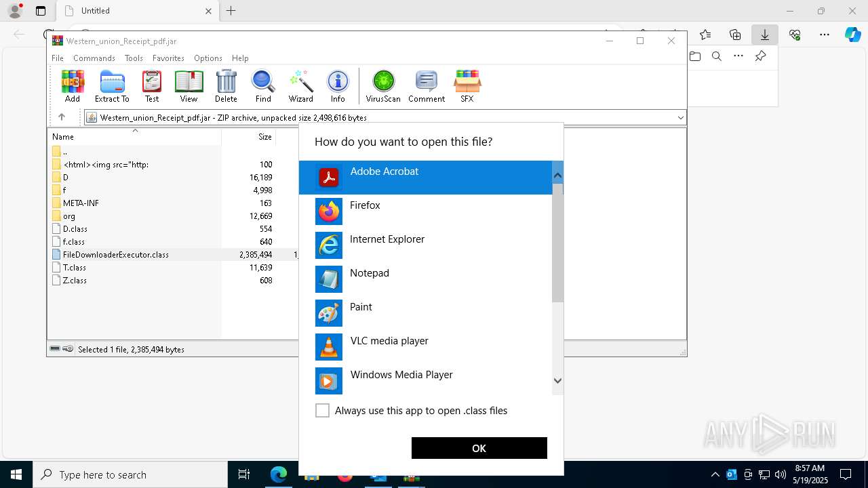
Task: Show archive Info
Action: coord(338,86)
